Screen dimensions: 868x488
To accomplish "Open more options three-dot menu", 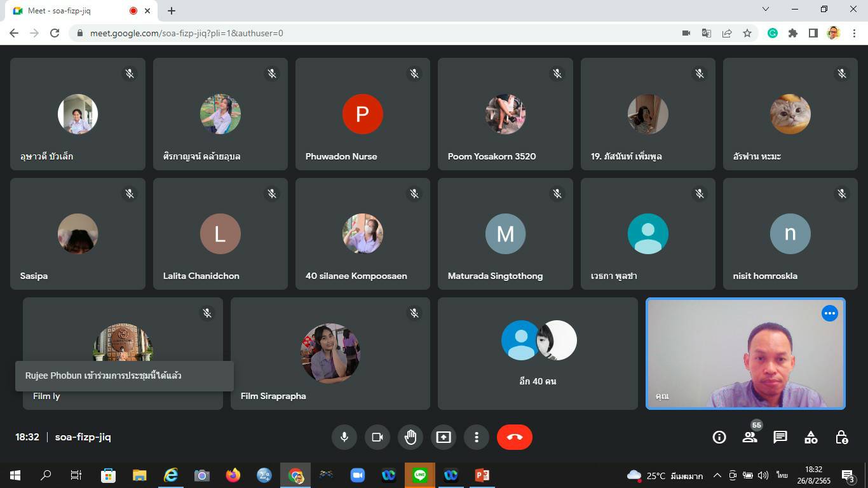I will (477, 437).
